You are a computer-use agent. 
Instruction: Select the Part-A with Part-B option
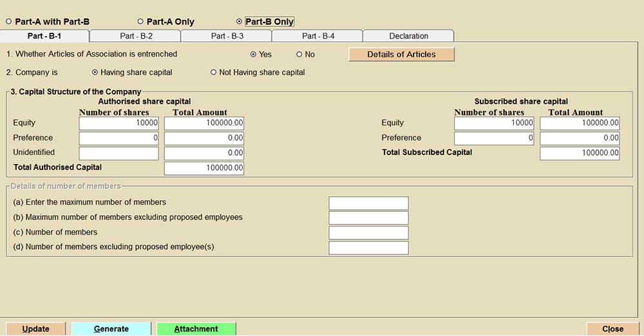(x=9, y=22)
